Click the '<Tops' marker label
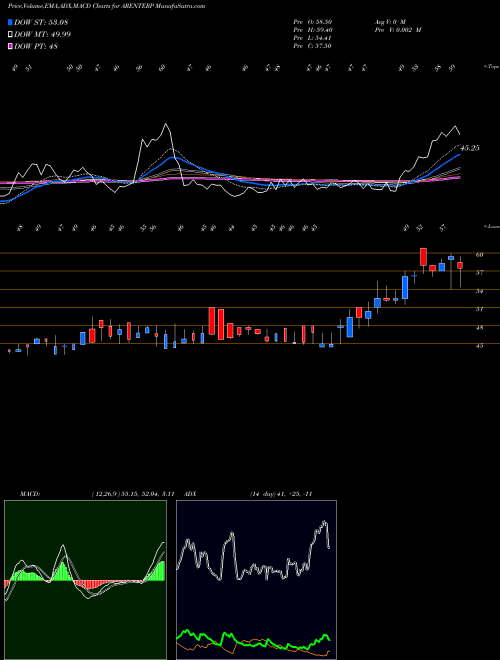The width and height of the screenshot is (500, 660). click(x=492, y=67)
